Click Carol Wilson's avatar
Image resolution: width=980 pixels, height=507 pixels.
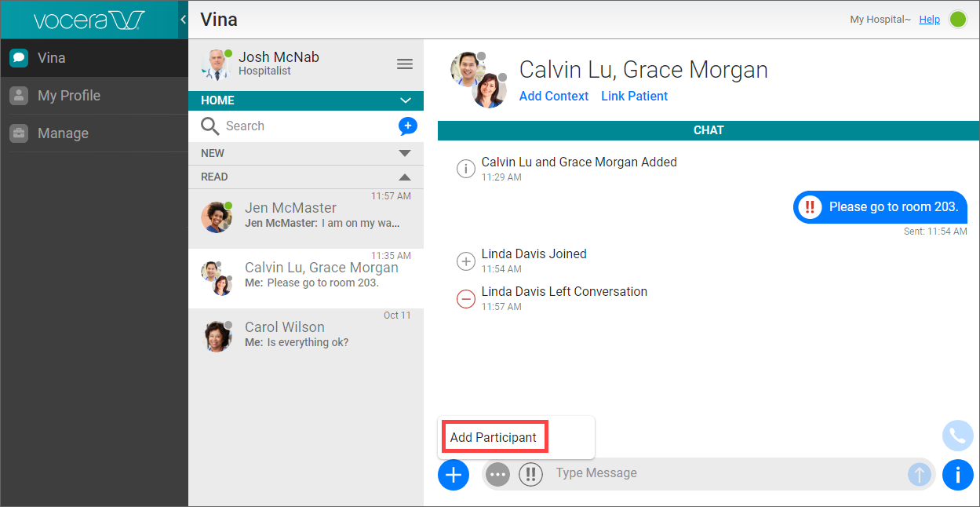pos(217,337)
